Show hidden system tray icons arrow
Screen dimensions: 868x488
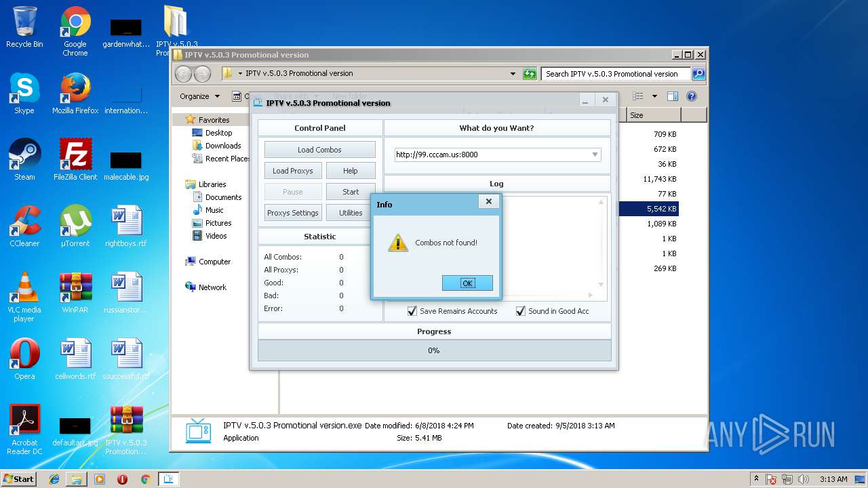756,479
